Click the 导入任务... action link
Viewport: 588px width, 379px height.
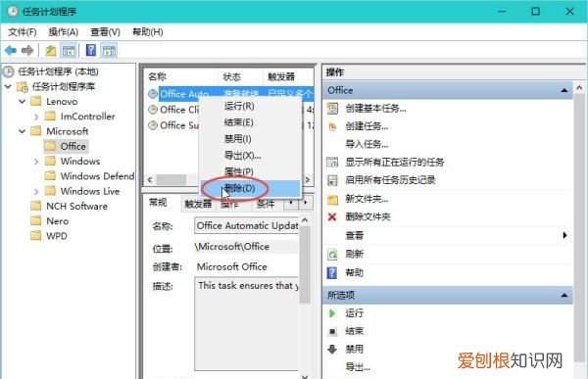tap(367, 144)
